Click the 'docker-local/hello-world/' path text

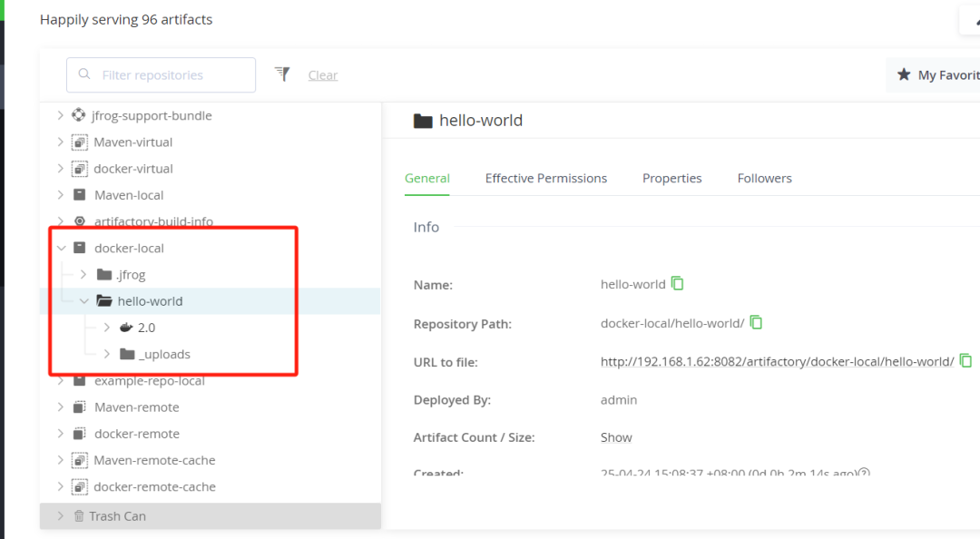(672, 323)
